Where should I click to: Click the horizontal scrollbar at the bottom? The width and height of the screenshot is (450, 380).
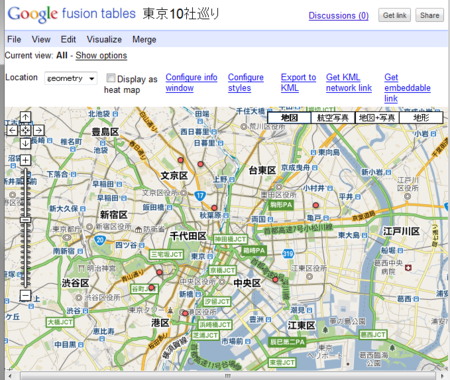[x=227, y=376]
